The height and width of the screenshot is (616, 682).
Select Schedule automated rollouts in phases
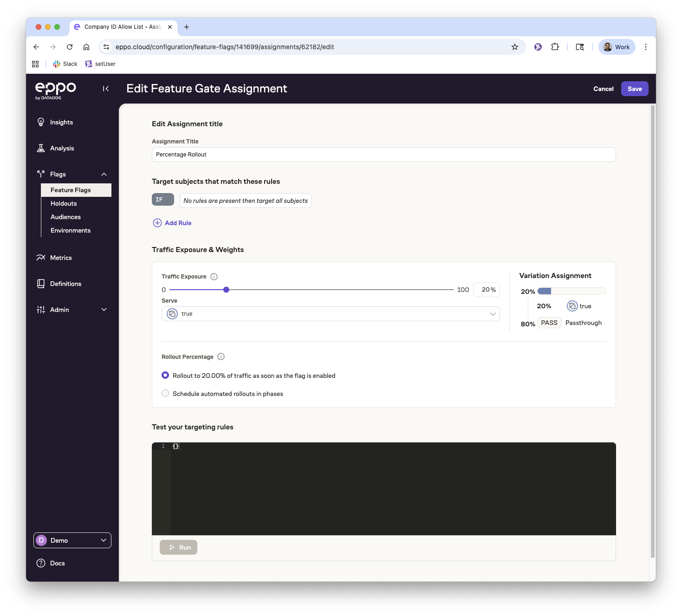pyautogui.click(x=165, y=393)
